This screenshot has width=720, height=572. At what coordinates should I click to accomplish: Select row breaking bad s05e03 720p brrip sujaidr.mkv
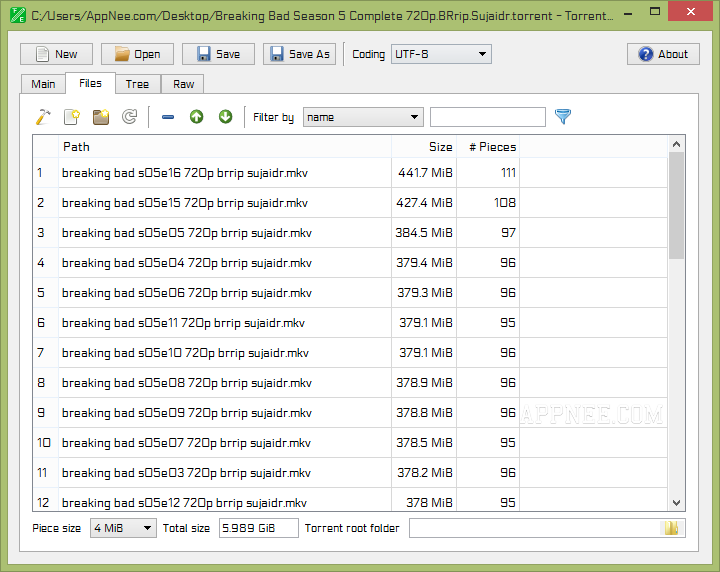[x=350, y=472]
